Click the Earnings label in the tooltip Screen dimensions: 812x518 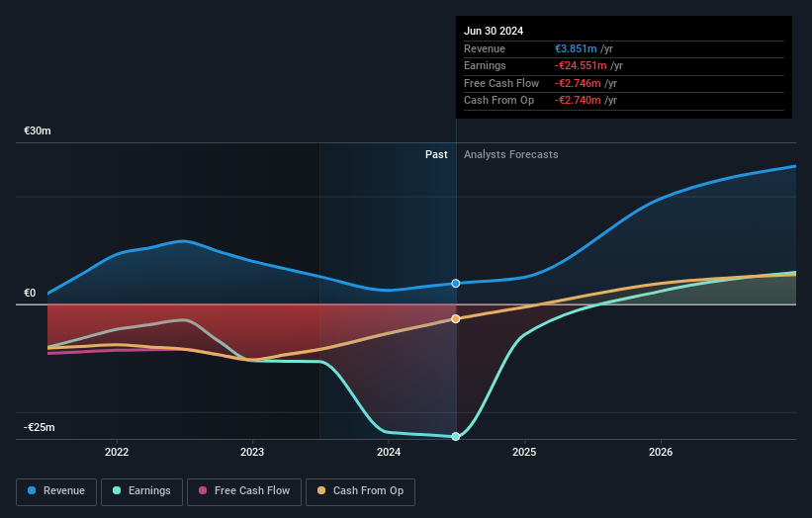(x=485, y=65)
